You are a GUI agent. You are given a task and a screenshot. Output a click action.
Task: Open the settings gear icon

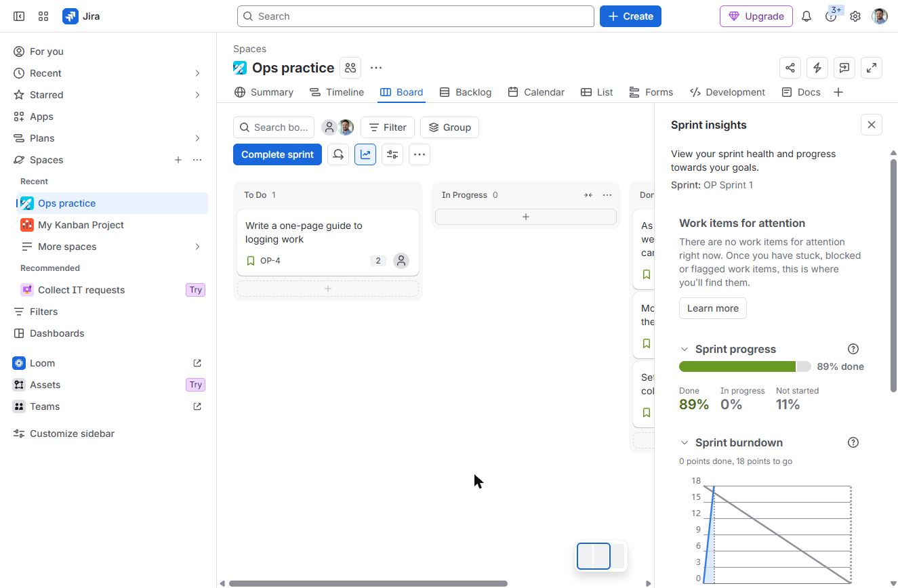pos(855,16)
